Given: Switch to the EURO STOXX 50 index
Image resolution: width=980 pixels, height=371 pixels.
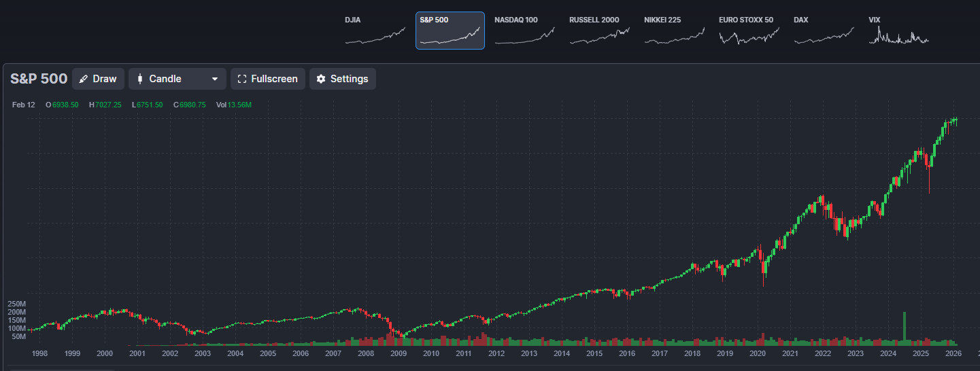Looking at the screenshot, I should pos(749,31).
